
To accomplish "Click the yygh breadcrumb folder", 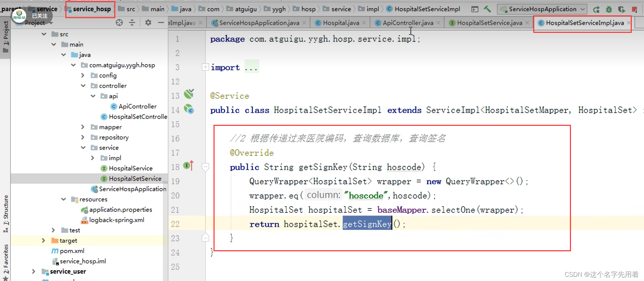I will click(x=278, y=9).
